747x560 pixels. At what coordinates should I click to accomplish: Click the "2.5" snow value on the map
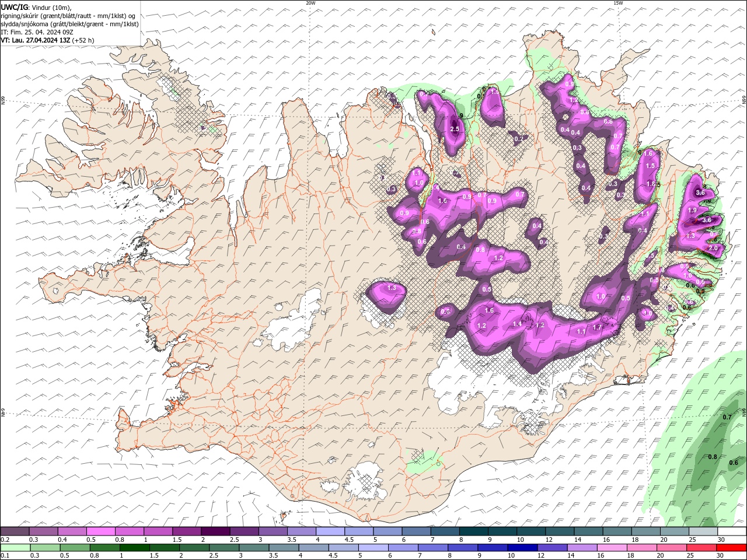455,129
